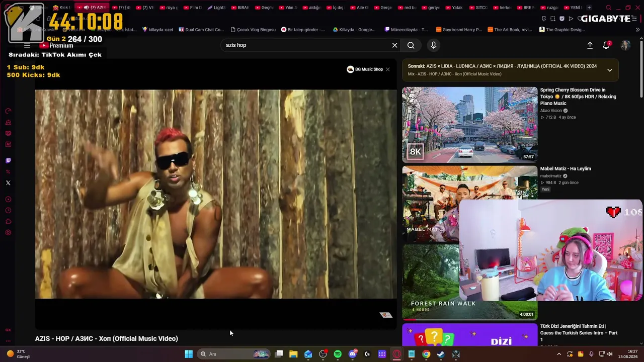Open the Müneccilayda - T... bookmark
Screen dimensions: 644x362
point(406,30)
